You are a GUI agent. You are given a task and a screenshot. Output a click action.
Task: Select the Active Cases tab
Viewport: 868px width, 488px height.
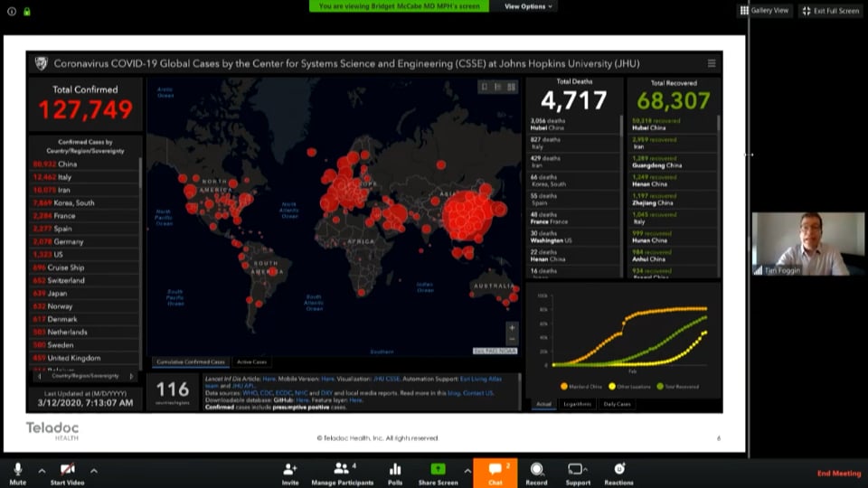(x=251, y=361)
